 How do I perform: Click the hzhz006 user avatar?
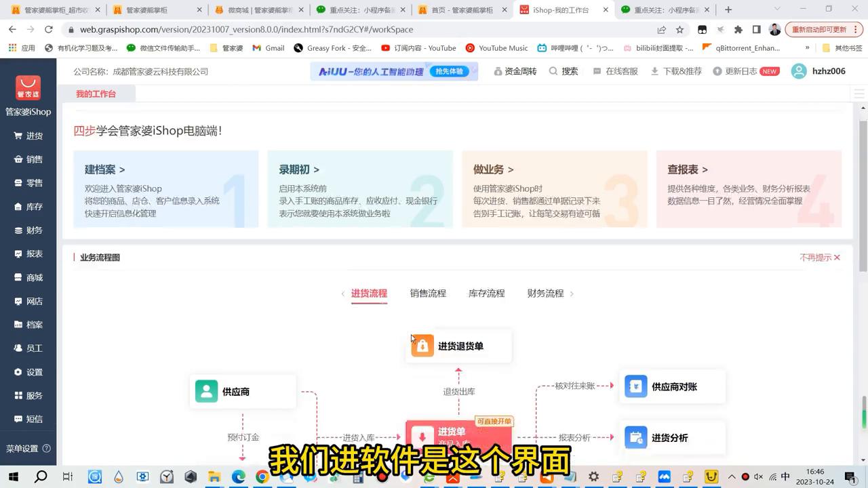point(800,71)
